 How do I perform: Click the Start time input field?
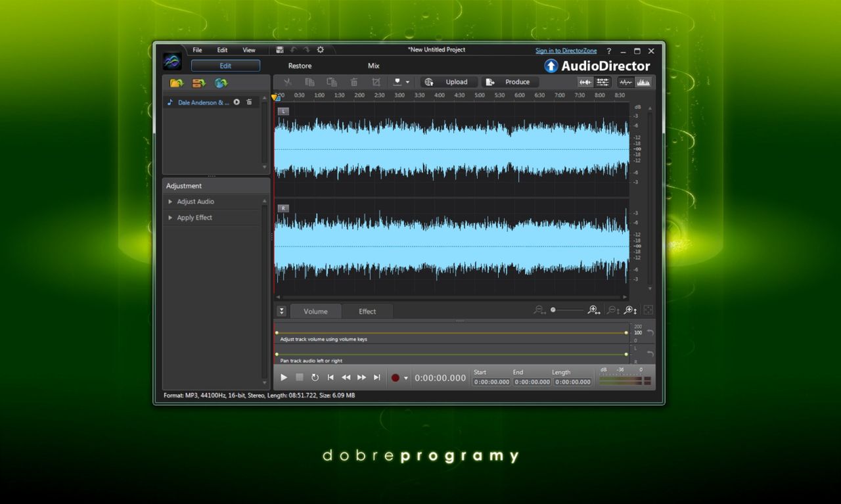(491, 382)
